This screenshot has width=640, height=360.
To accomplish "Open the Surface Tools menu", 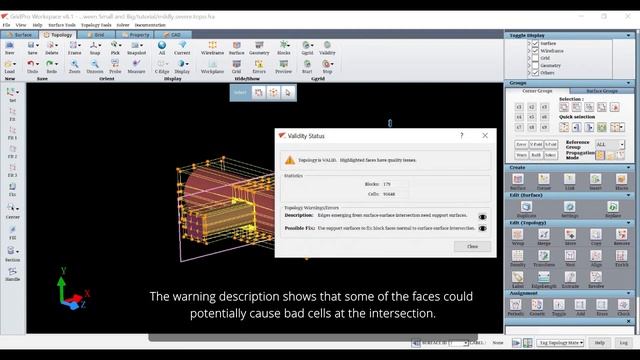I will [62, 25].
